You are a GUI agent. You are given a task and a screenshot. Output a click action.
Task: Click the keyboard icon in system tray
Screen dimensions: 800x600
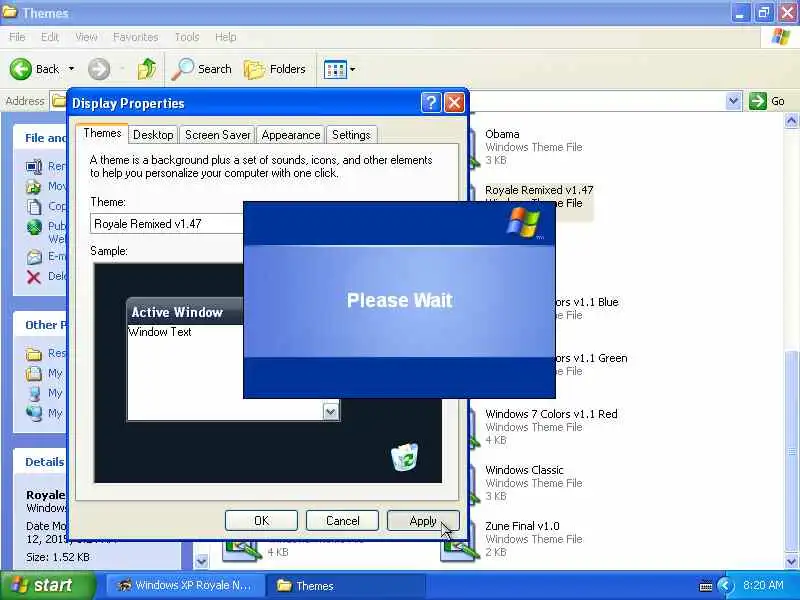(706, 586)
